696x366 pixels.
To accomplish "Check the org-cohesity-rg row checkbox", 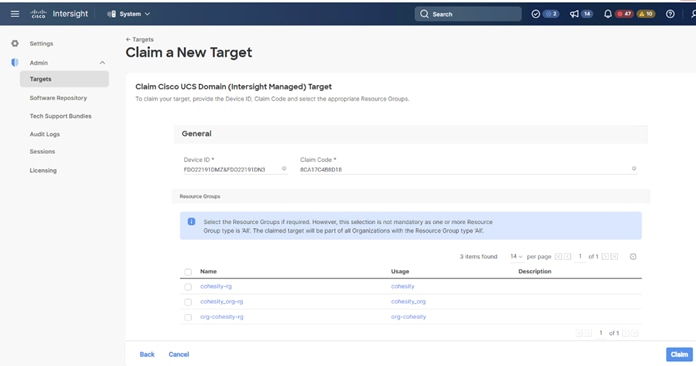I will pos(188,317).
